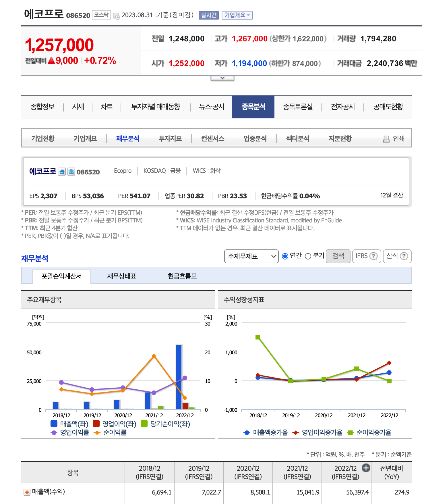Click the red 영업이익(좌) legend swatch

(96, 424)
